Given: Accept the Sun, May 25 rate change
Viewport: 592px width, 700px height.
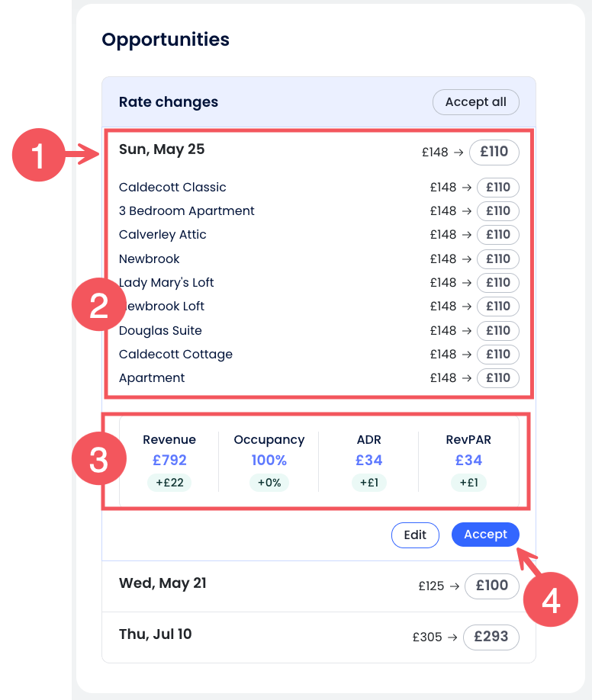Looking at the screenshot, I should (x=485, y=535).
